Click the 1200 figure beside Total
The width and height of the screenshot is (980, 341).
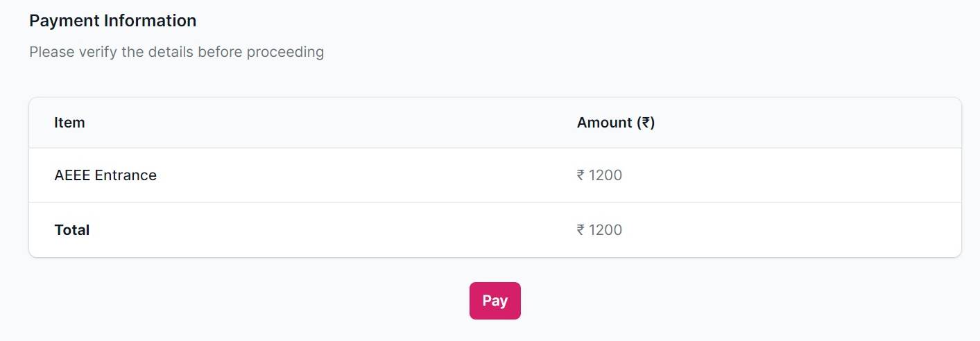[x=605, y=230]
